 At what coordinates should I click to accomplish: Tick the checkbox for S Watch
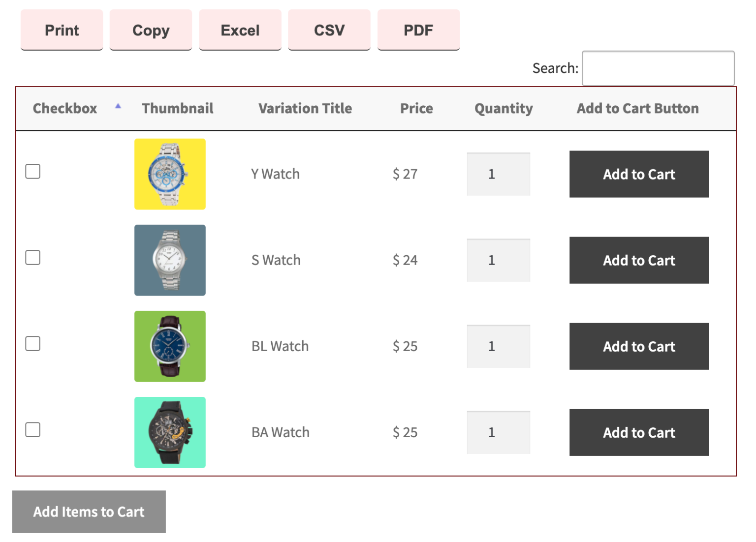(x=33, y=258)
